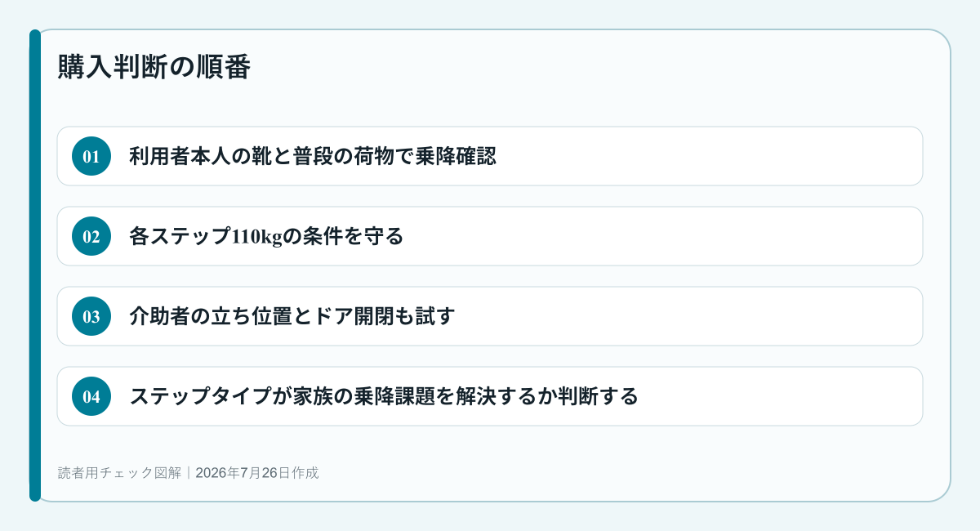Click 判断する at the end of step 04
Viewport: 980px width, 531px height.
598,396
